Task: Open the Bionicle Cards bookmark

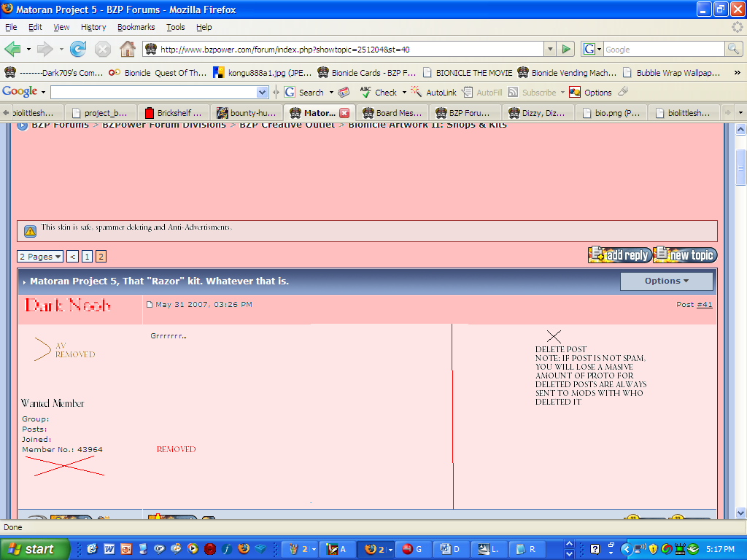Action: click(367, 73)
